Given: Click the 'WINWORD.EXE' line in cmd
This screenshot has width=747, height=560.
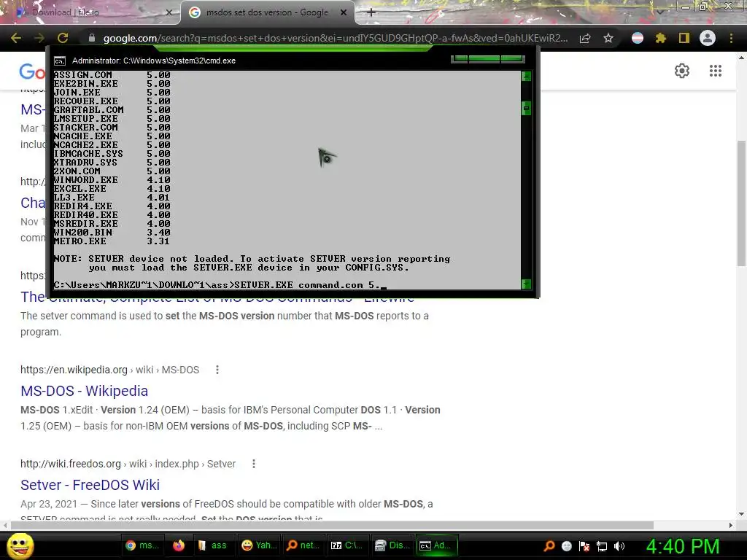Looking at the screenshot, I should pos(112,180).
